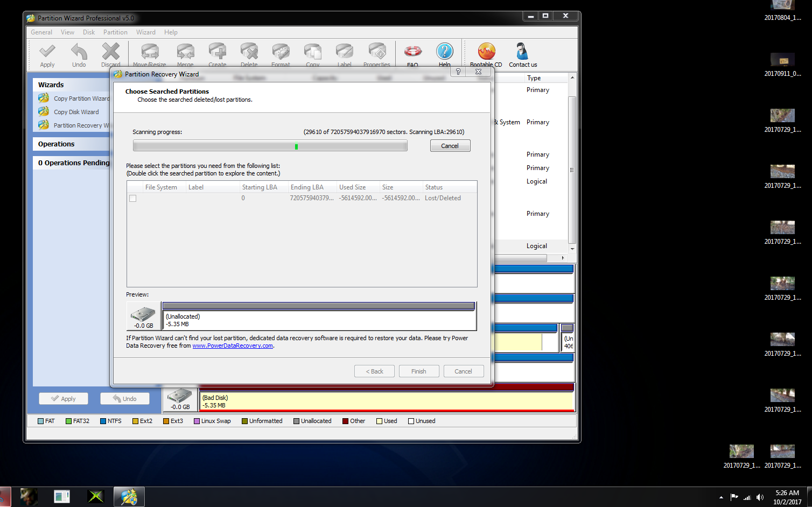Screen dimensions: 812x507
Task: Open the Action Center flag tray icon
Action: [x=734, y=497]
